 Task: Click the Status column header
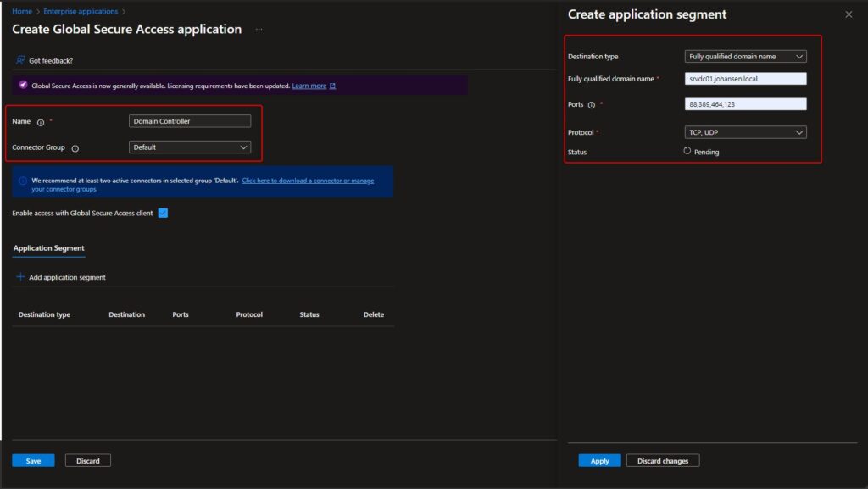pos(309,314)
